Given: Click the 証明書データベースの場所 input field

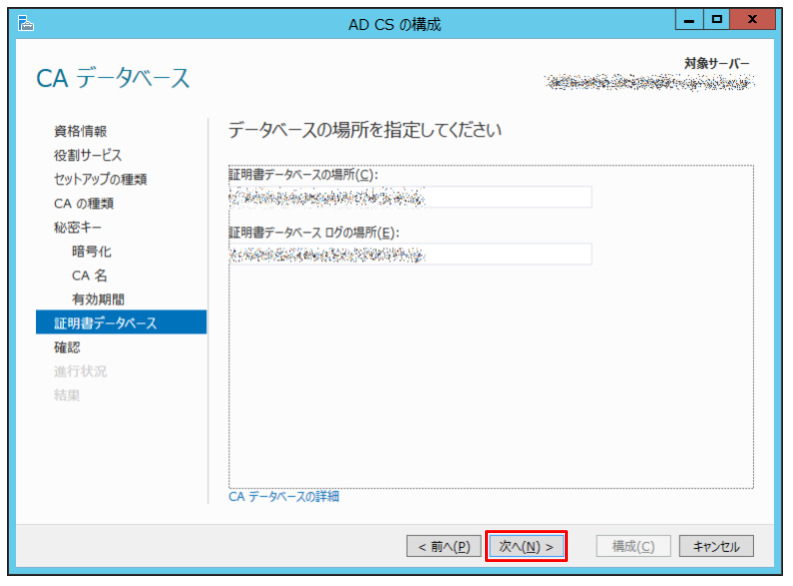Looking at the screenshot, I should click(x=410, y=197).
